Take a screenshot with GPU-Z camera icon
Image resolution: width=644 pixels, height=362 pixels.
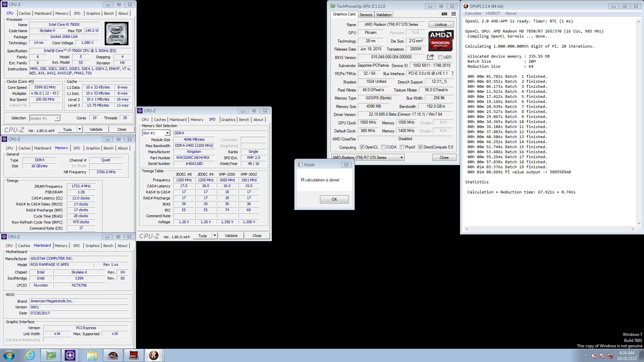[x=444, y=14]
